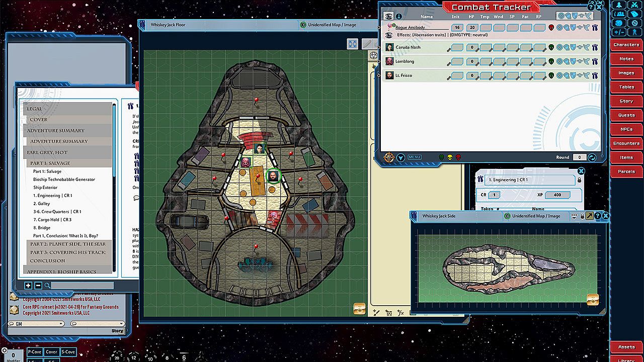Viewport: 644px width, 362px height.
Task: Expand all entries in the story index
Action: coord(28,286)
